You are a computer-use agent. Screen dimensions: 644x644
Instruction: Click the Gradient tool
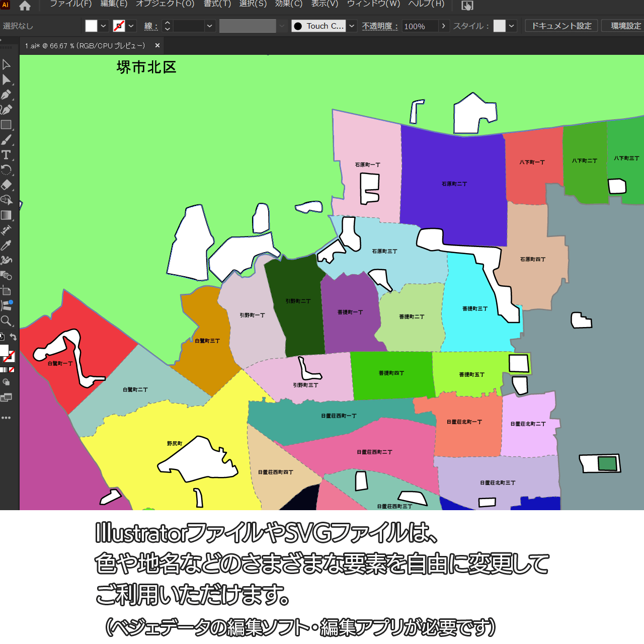tap(6, 215)
